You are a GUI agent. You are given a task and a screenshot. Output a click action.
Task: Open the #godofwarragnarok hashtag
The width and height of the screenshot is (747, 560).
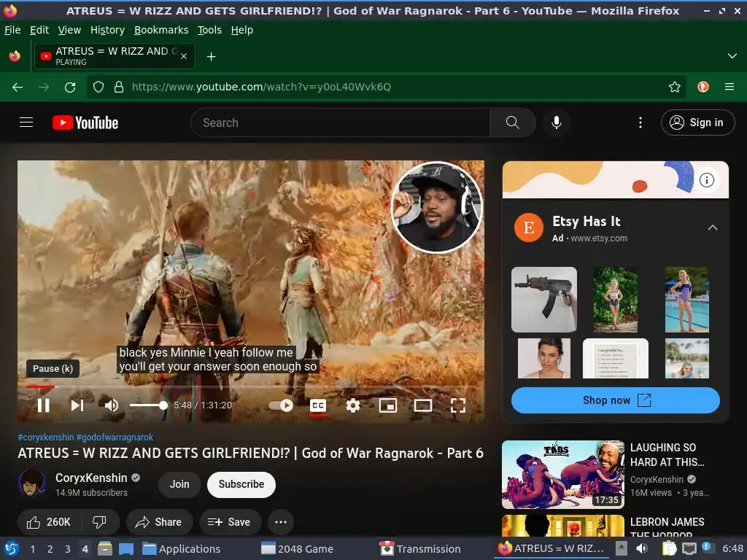click(x=115, y=437)
